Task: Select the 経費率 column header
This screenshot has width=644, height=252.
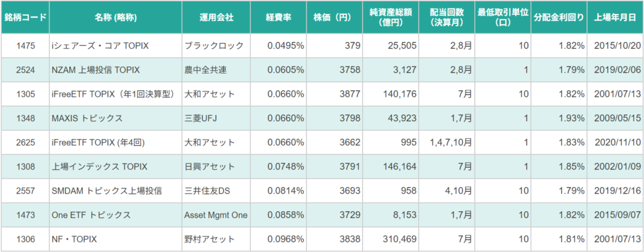Action: pyautogui.click(x=278, y=18)
